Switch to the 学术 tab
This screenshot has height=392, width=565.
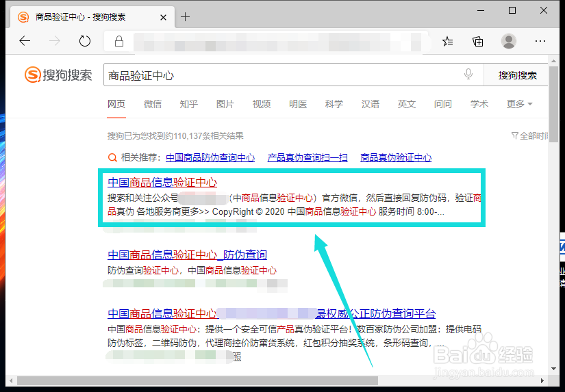tap(479, 104)
